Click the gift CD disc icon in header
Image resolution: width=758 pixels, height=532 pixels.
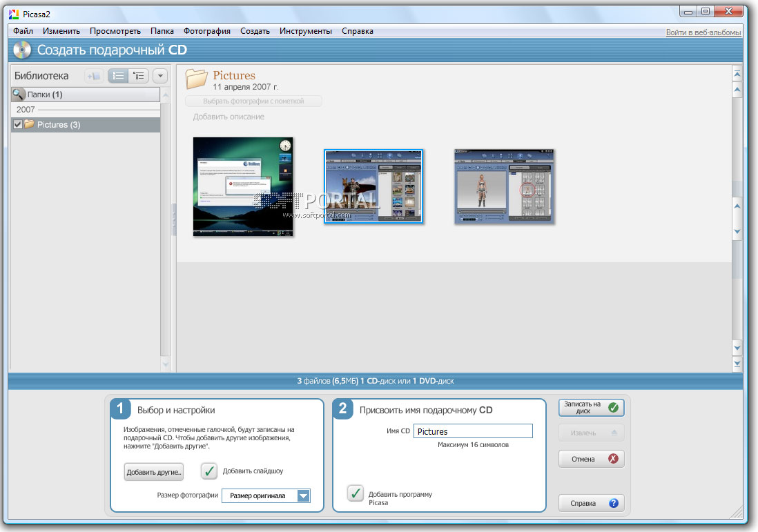(x=22, y=50)
